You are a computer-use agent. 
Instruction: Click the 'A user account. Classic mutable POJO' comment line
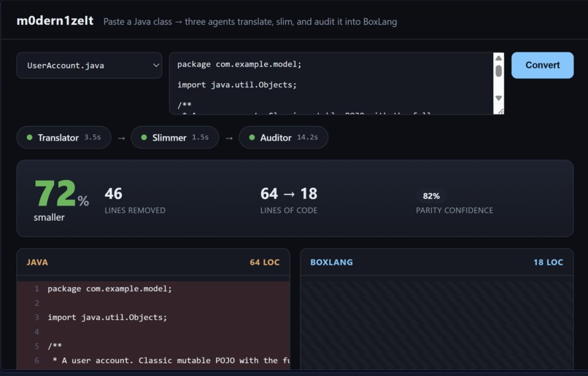pos(171,361)
